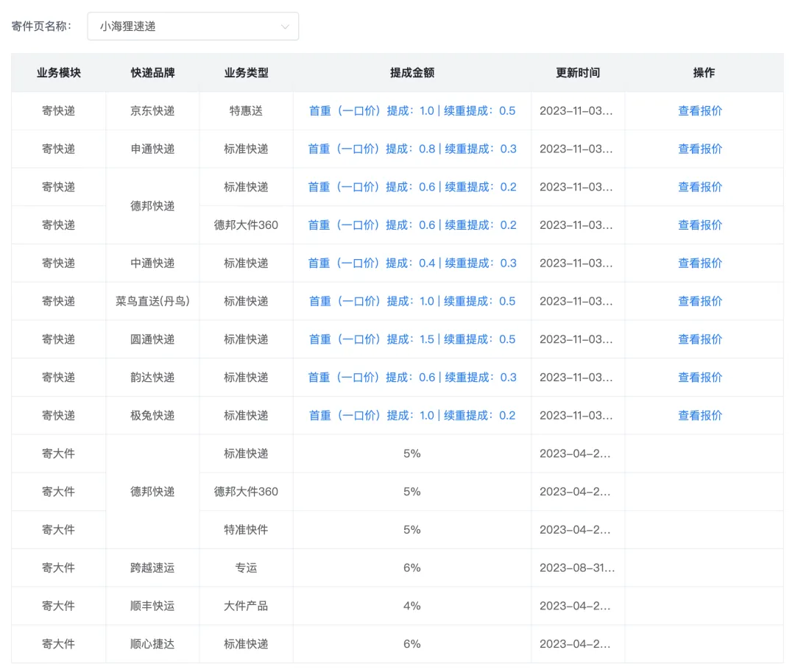Open 查看报价 for 菜鸟直送(丹鸟) row

(x=700, y=301)
